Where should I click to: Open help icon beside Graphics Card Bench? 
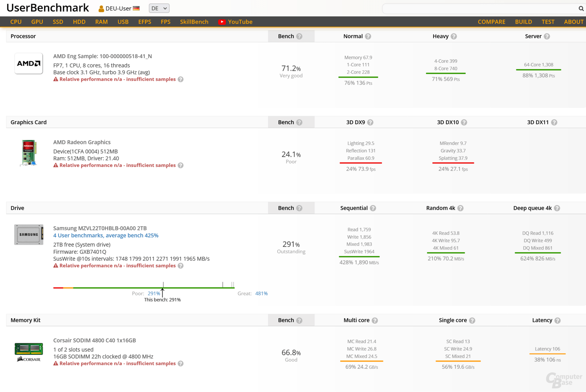[299, 122]
